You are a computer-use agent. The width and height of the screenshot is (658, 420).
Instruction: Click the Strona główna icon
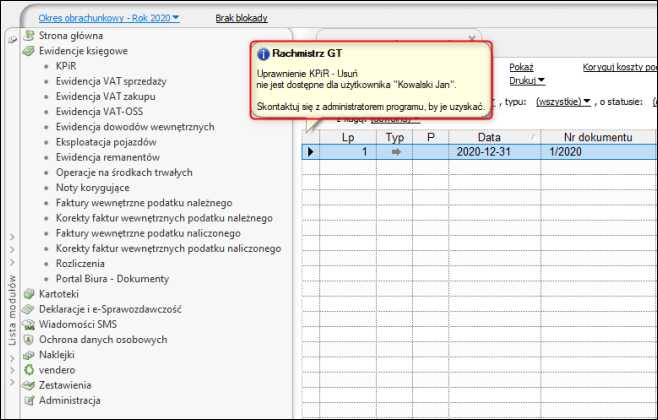pyautogui.click(x=29, y=36)
